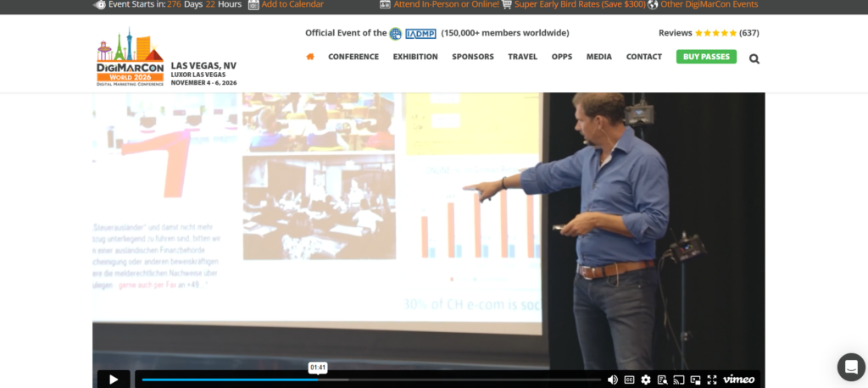Viewport: 868px width, 388px height.
Task: Open the CONFERENCE menu
Action: (x=353, y=57)
